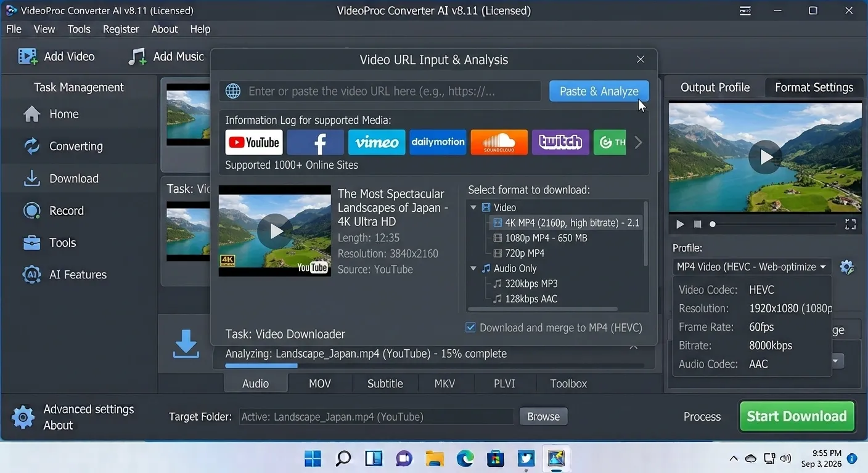Screen dimensions: 868x473
Task: Click Browse for target folder
Action: (543, 416)
